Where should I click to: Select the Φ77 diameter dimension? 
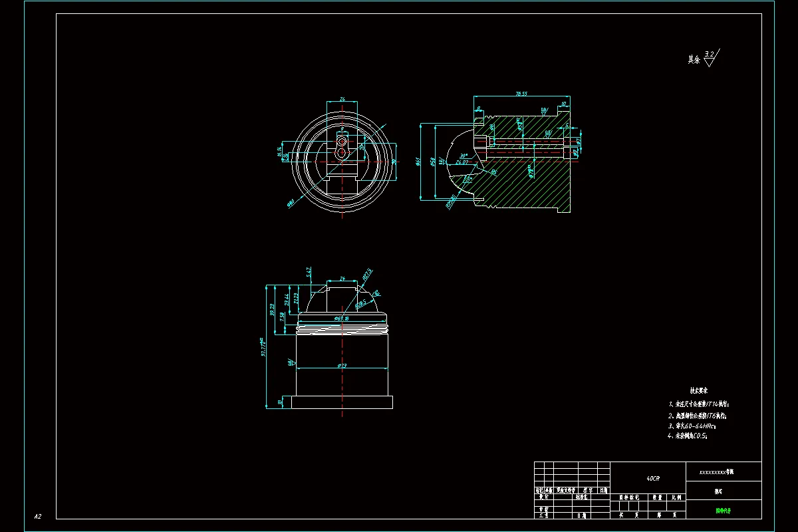342,366
